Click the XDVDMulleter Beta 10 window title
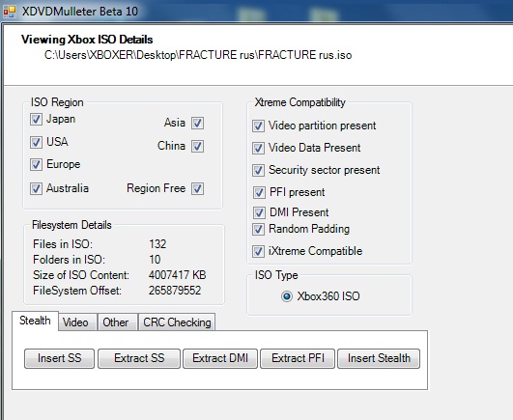The height and width of the screenshot is (420, 513). pos(80,12)
